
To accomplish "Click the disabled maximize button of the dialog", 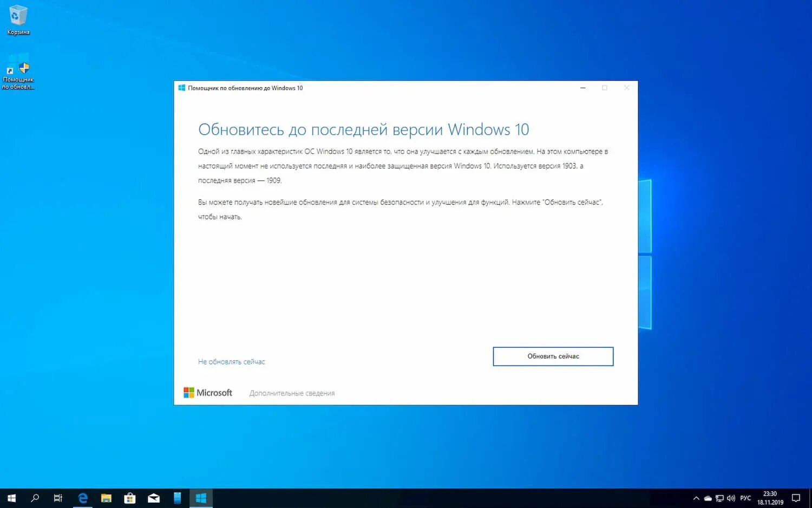I will tap(605, 88).
